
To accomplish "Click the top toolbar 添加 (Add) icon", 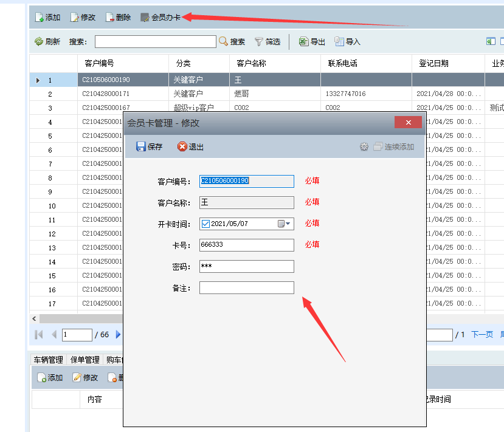I will tap(40, 18).
